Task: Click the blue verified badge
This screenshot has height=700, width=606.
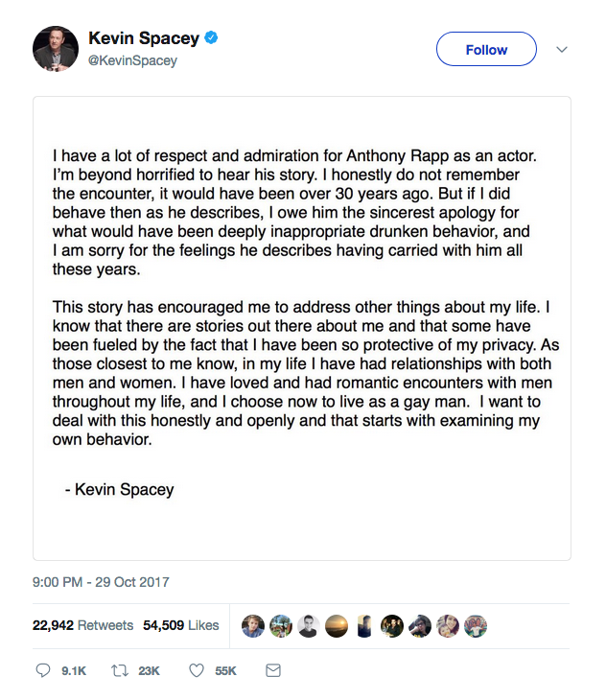Action: (211, 38)
